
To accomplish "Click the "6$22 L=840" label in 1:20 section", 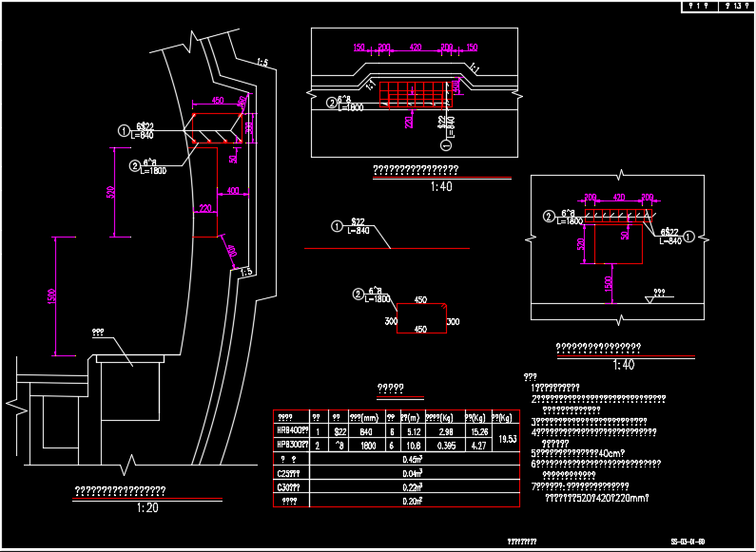I will (x=142, y=131).
